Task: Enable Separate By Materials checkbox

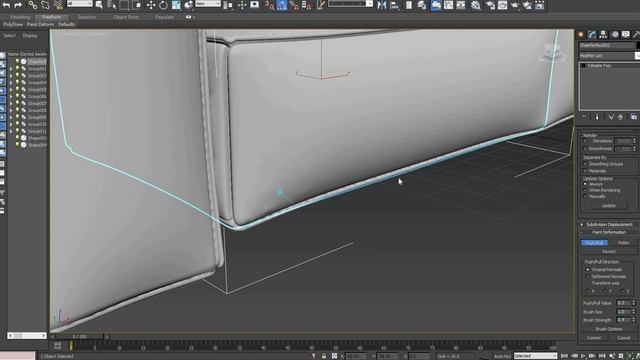Action: (585, 171)
